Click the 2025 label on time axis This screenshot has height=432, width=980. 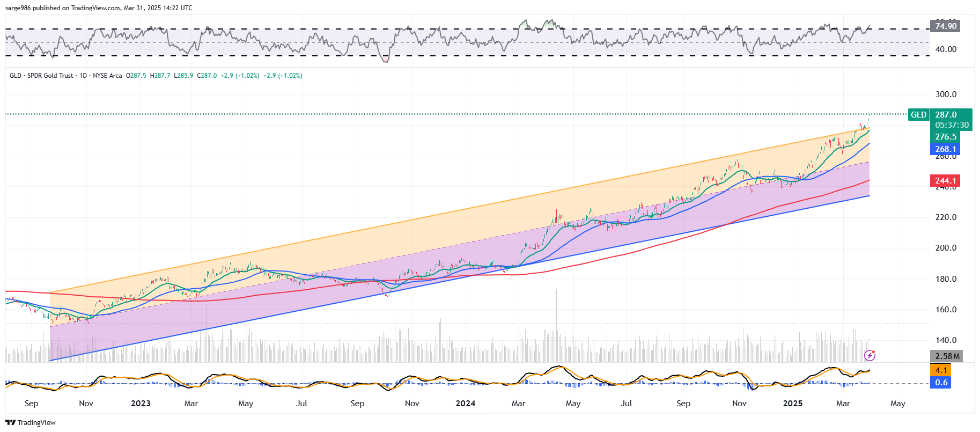(x=792, y=404)
